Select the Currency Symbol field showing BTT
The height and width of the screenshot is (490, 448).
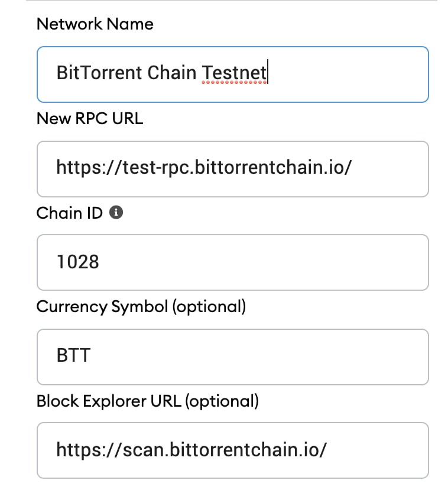[233, 357]
